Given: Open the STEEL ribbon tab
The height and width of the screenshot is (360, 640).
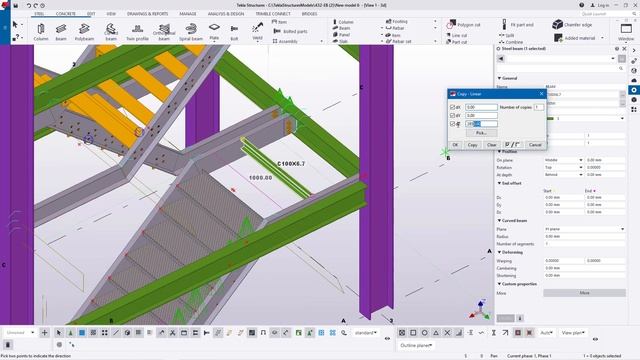Looking at the screenshot, I should click(39, 13).
